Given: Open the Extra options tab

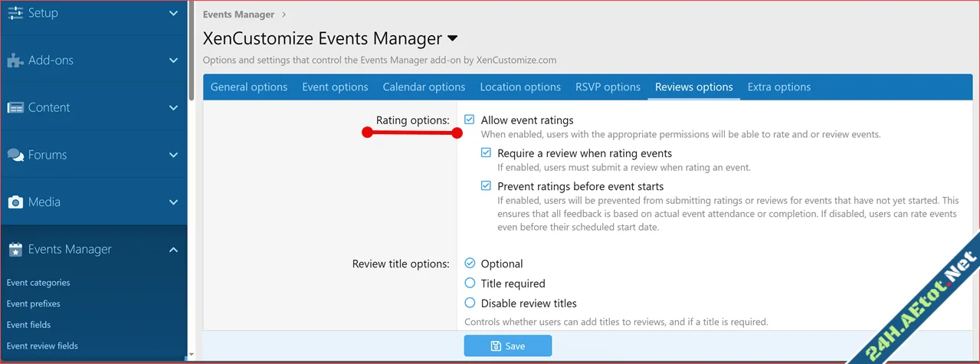Looking at the screenshot, I should 779,87.
